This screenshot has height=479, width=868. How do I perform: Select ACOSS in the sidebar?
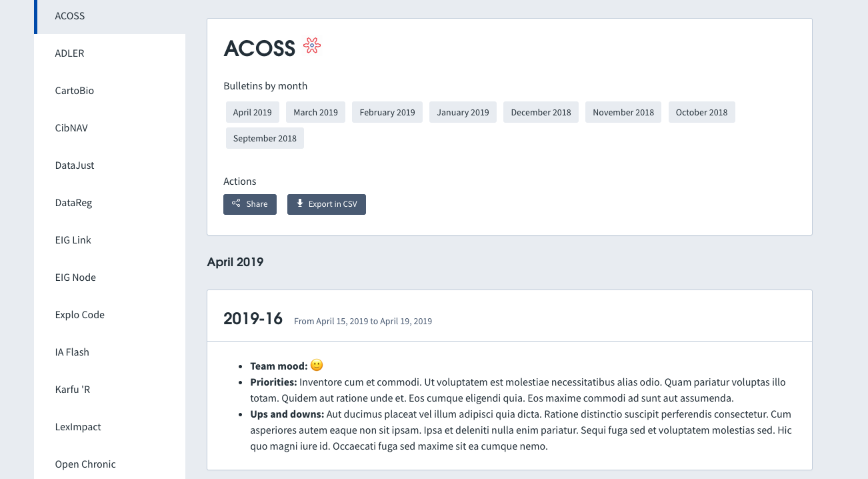coord(70,16)
